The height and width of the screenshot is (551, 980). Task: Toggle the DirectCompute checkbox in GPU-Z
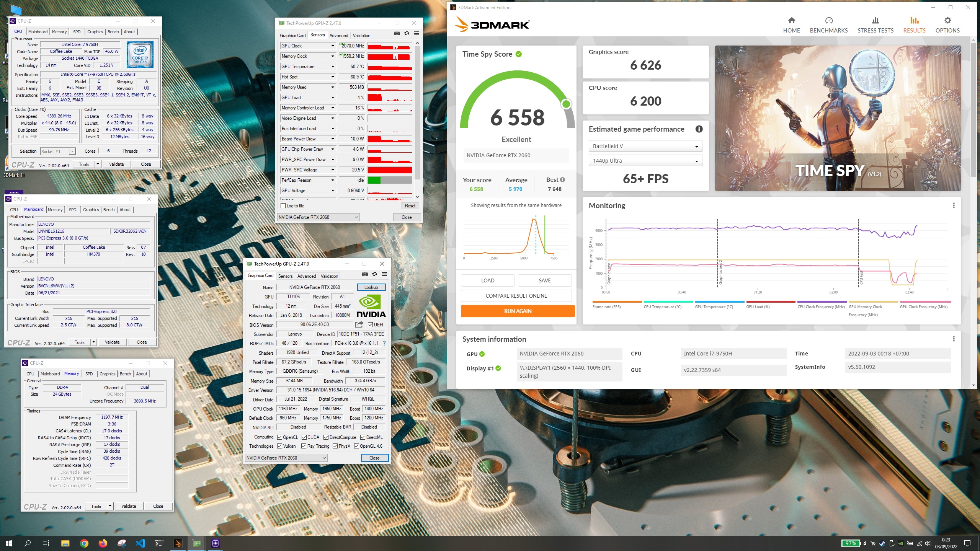pyautogui.click(x=326, y=437)
